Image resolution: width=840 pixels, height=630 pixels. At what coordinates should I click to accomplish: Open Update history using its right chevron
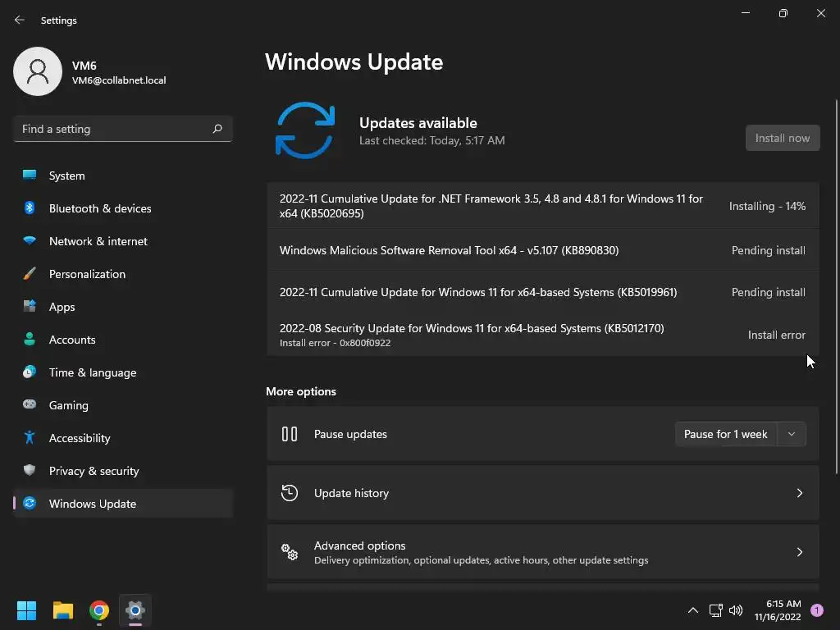(x=799, y=493)
